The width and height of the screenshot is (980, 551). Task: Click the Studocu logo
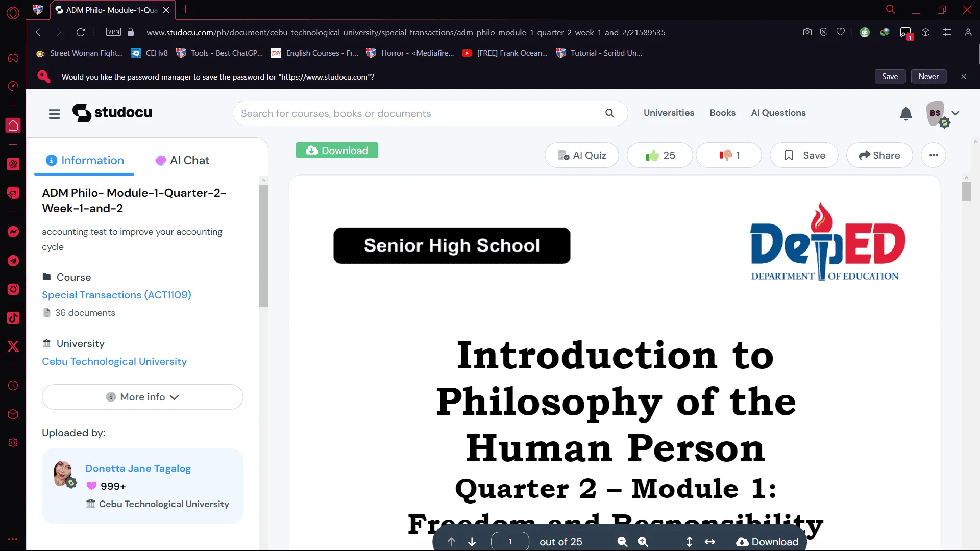(112, 113)
